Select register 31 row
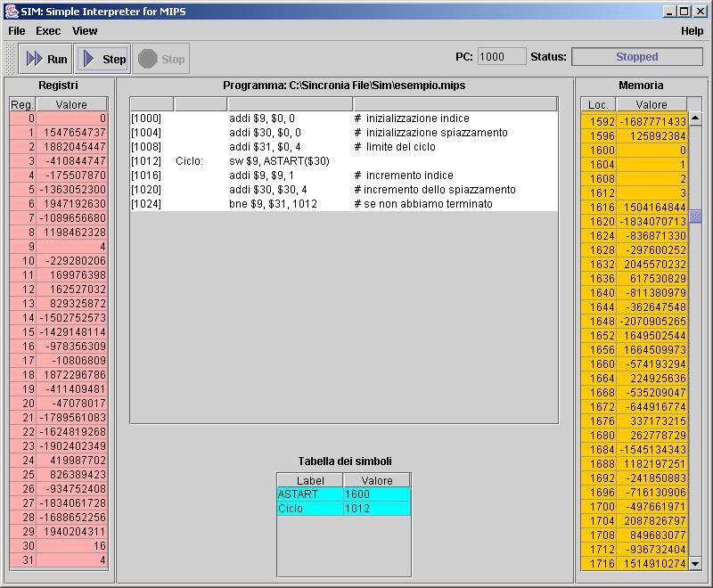This screenshot has width=713, height=588. pos(58,560)
